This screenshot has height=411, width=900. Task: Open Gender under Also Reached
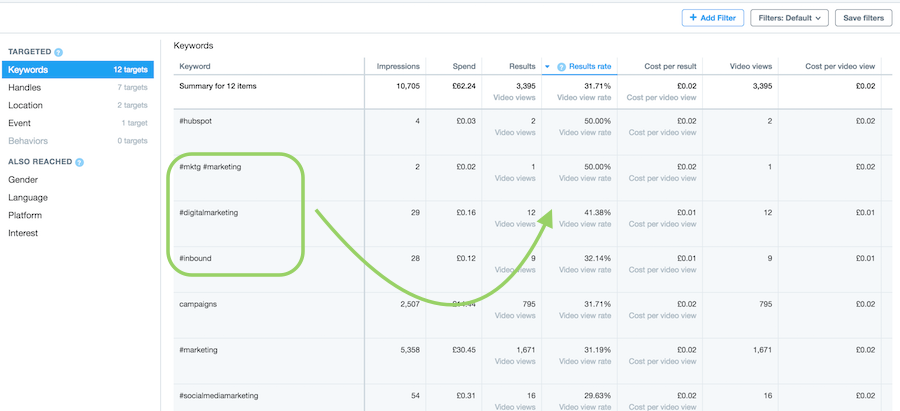click(23, 180)
